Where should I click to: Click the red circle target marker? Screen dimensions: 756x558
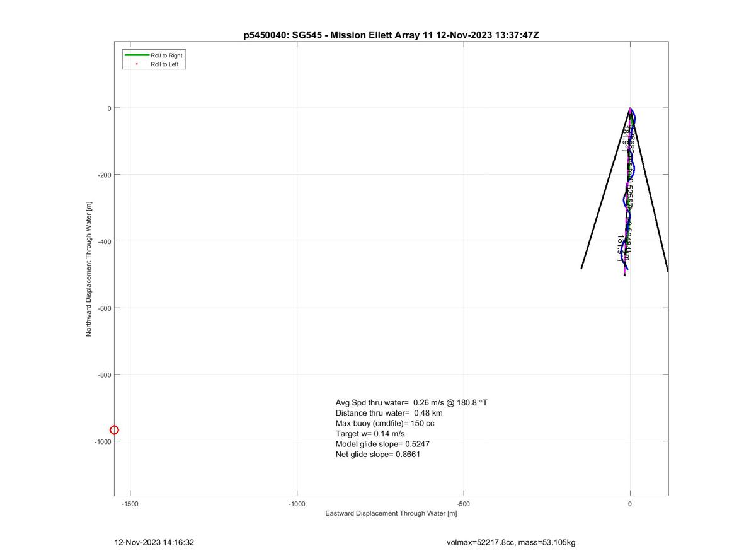pos(114,430)
